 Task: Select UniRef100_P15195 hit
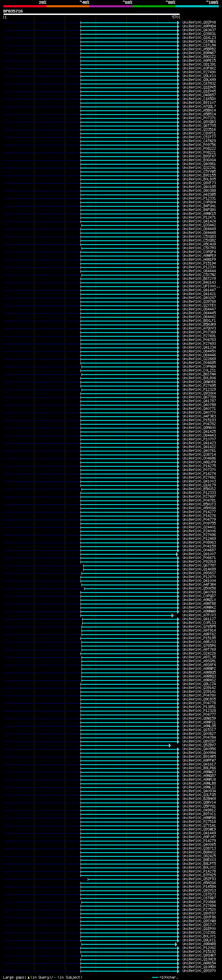(x=199, y=638)
